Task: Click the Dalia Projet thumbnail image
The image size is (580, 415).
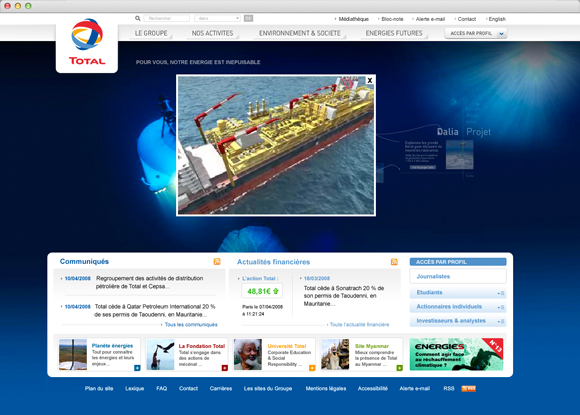Action: pos(459,155)
